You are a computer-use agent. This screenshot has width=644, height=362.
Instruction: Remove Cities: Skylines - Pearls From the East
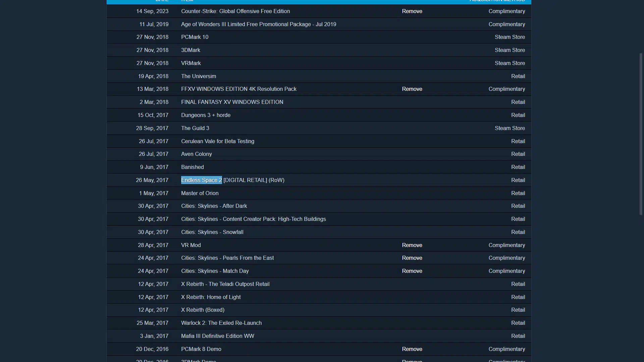pos(412,258)
